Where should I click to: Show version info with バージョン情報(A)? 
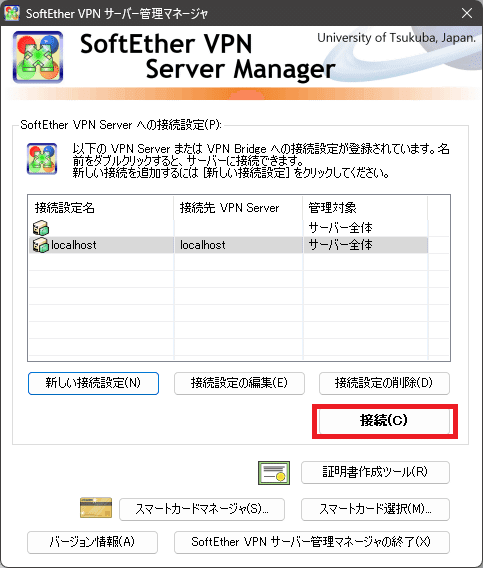[x=92, y=542]
